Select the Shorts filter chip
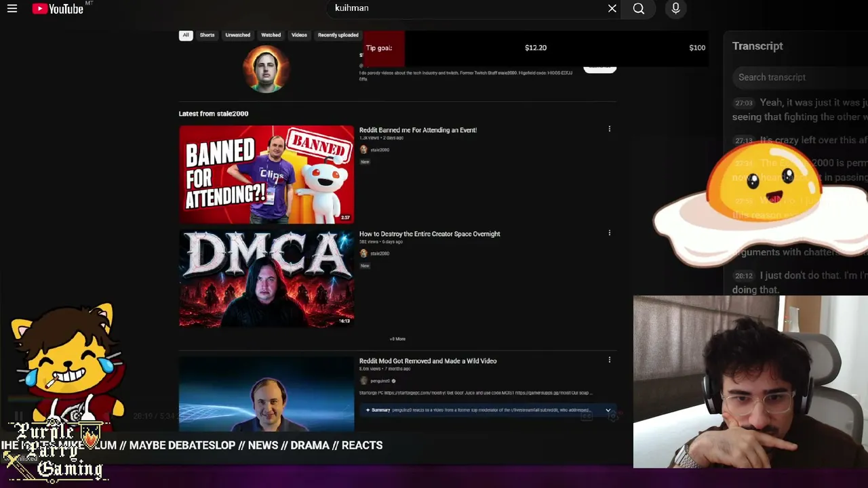Image resolution: width=868 pixels, height=488 pixels. [x=207, y=35]
